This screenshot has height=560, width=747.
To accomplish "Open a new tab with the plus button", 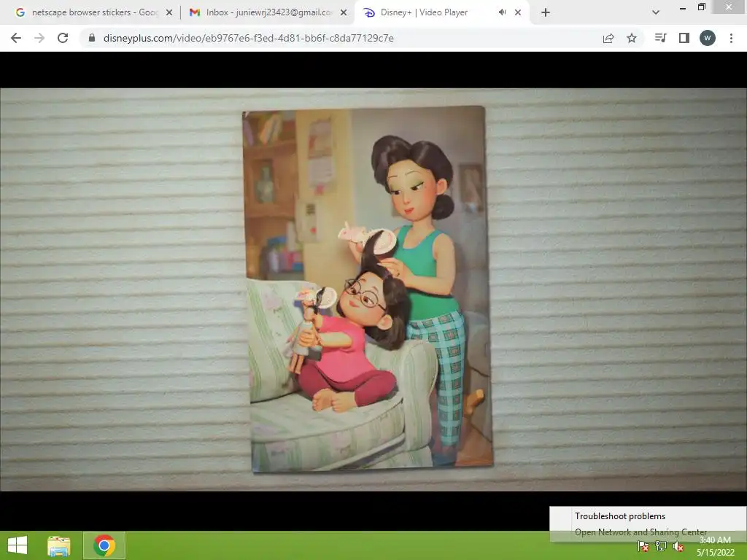I will point(546,12).
